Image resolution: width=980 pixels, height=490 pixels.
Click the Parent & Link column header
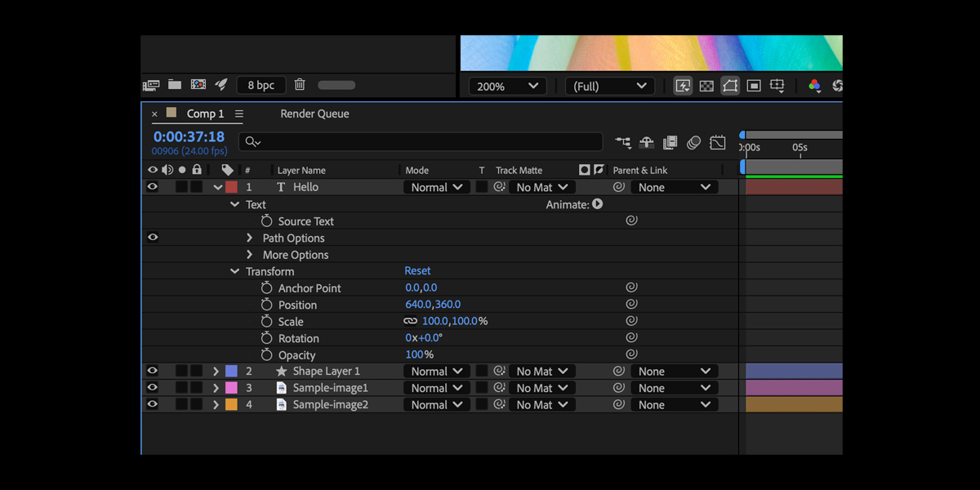coord(640,170)
